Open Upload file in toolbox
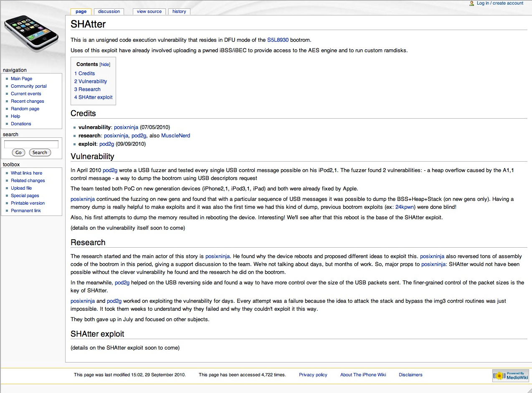The width and height of the screenshot is (532, 393). click(21, 188)
